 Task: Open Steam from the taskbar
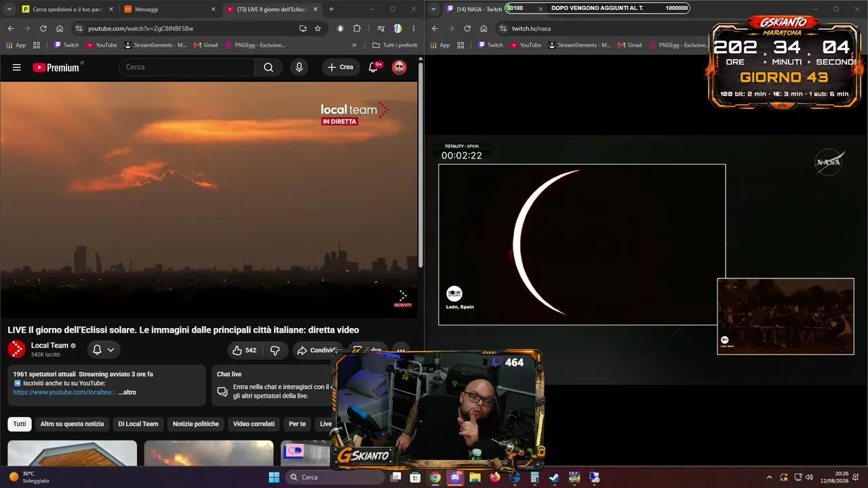pos(555,477)
